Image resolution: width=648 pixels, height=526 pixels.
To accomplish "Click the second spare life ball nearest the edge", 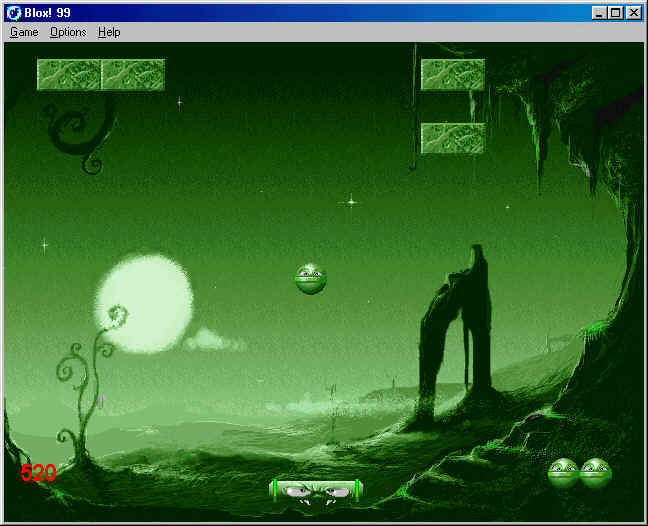I will point(596,473).
